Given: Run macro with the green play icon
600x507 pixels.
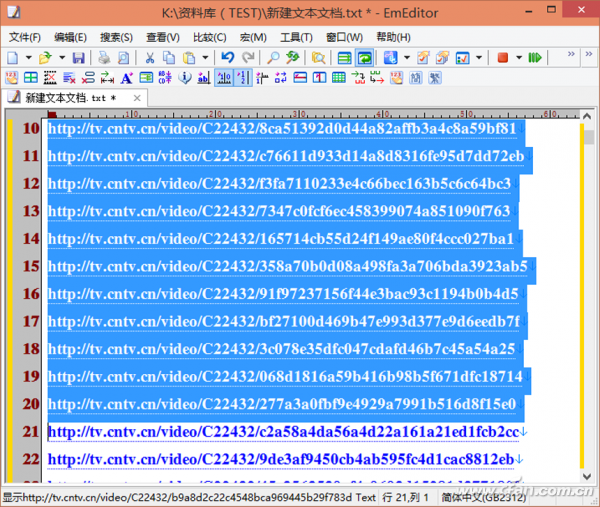Looking at the screenshot, I should [535, 58].
